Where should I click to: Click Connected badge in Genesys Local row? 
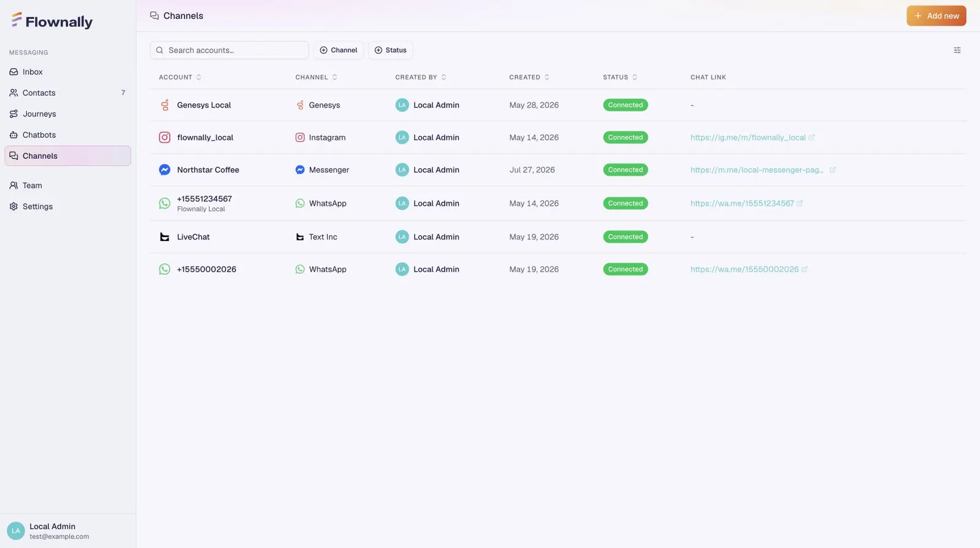coord(625,105)
